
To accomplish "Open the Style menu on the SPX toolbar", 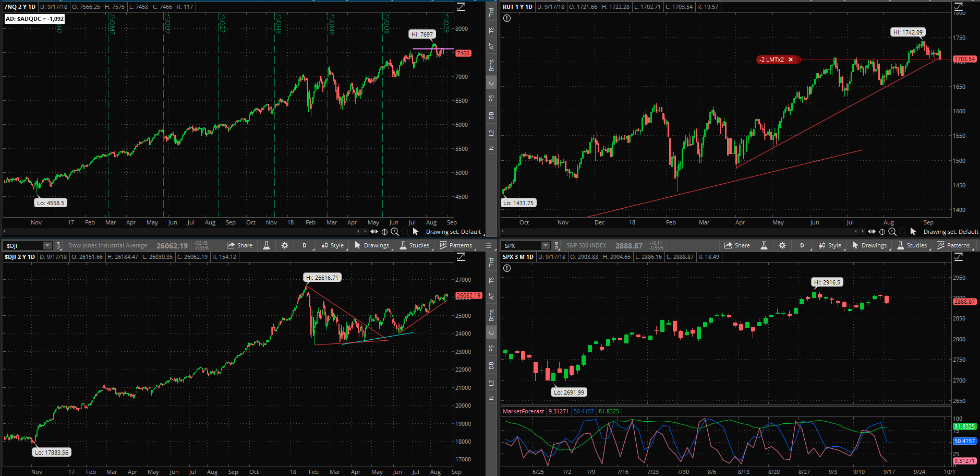I will (830, 245).
